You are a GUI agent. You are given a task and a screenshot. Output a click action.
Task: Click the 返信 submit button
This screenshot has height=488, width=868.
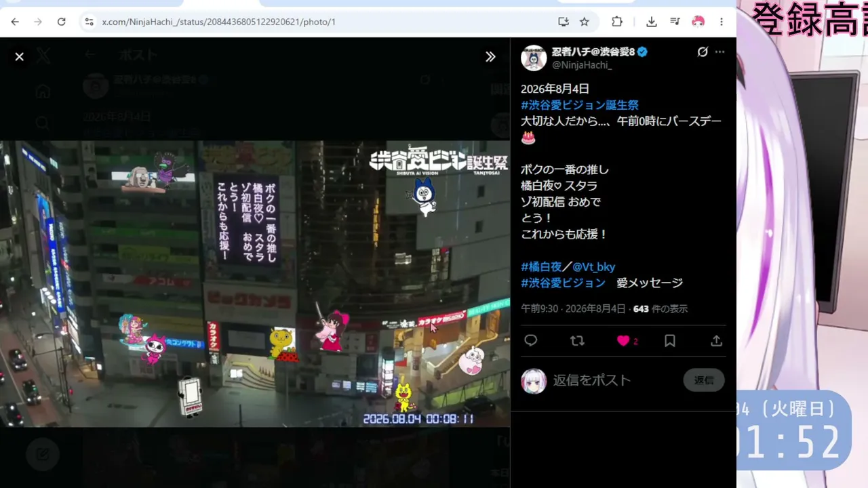pyautogui.click(x=704, y=380)
